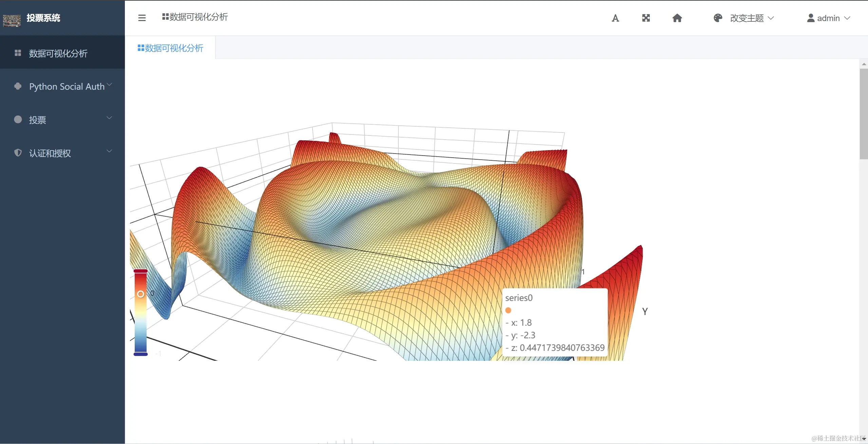Click the 投票系统 title link
The width and height of the screenshot is (868, 444).
pyautogui.click(x=43, y=18)
